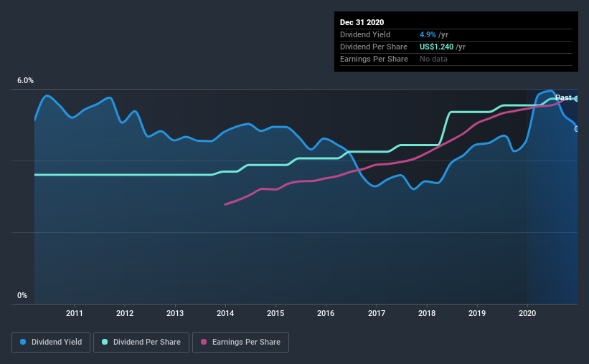Click the teal Dividend Per Share legend dot

pyautogui.click(x=105, y=342)
